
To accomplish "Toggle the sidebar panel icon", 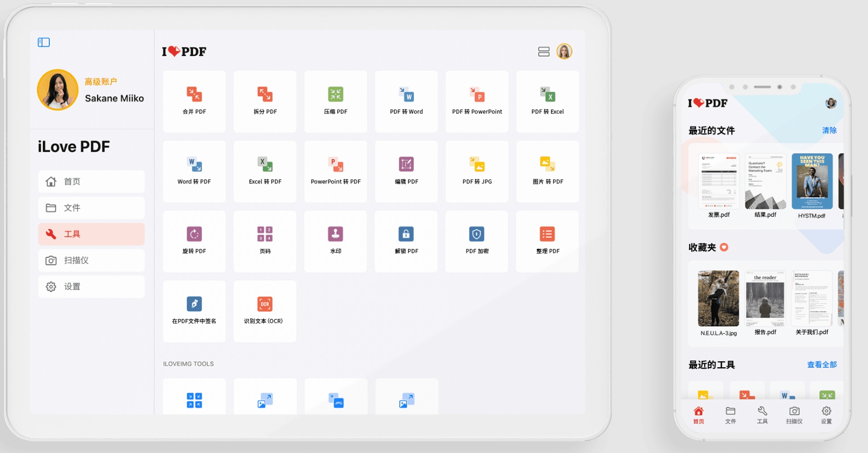I will pyautogui.click(x=44, y=42).
